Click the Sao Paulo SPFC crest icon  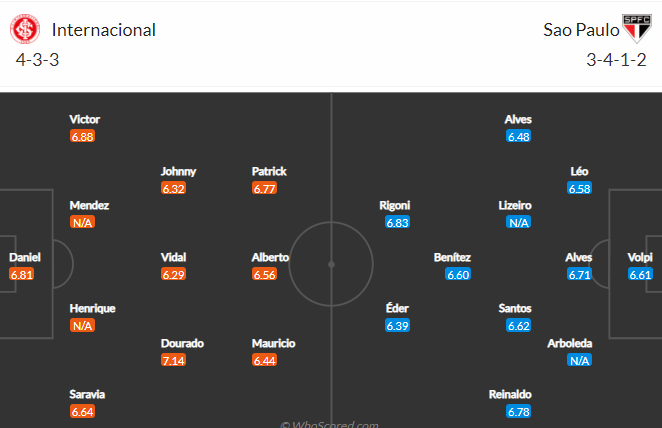tap(637, 28)
